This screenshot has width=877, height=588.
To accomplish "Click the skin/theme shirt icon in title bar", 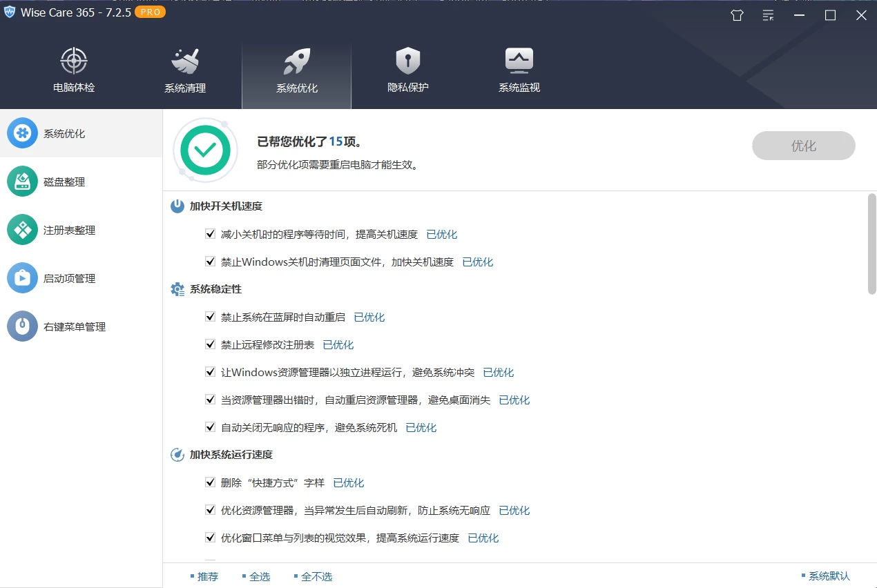I will [x=737, y=15].
